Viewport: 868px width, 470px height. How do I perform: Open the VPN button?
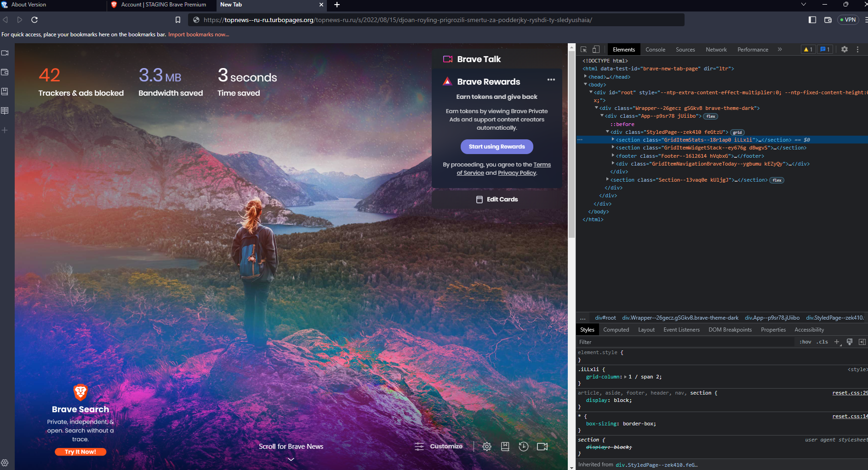848,20
